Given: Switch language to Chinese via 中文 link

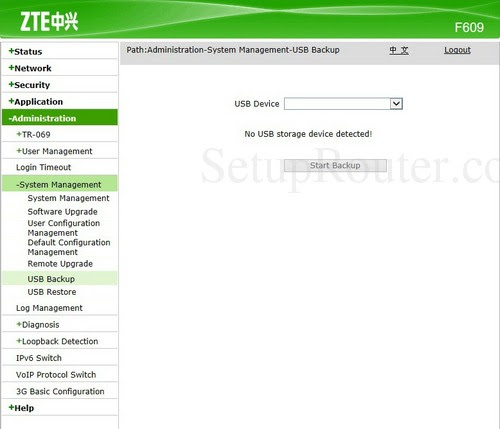Looking at the screenshot, I should coord(399,50).
